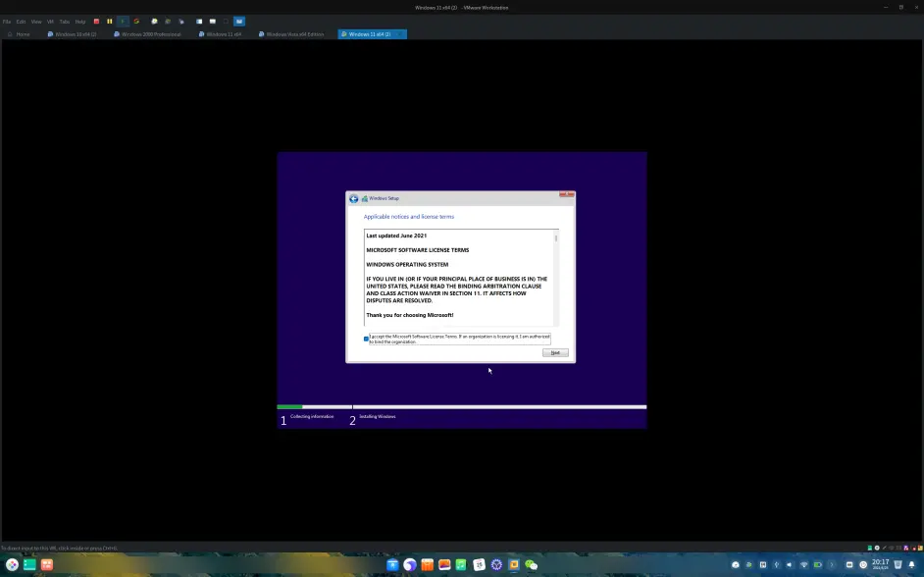
Task: Click the VMware Workstation dock icon
Action: coord(514,564)
